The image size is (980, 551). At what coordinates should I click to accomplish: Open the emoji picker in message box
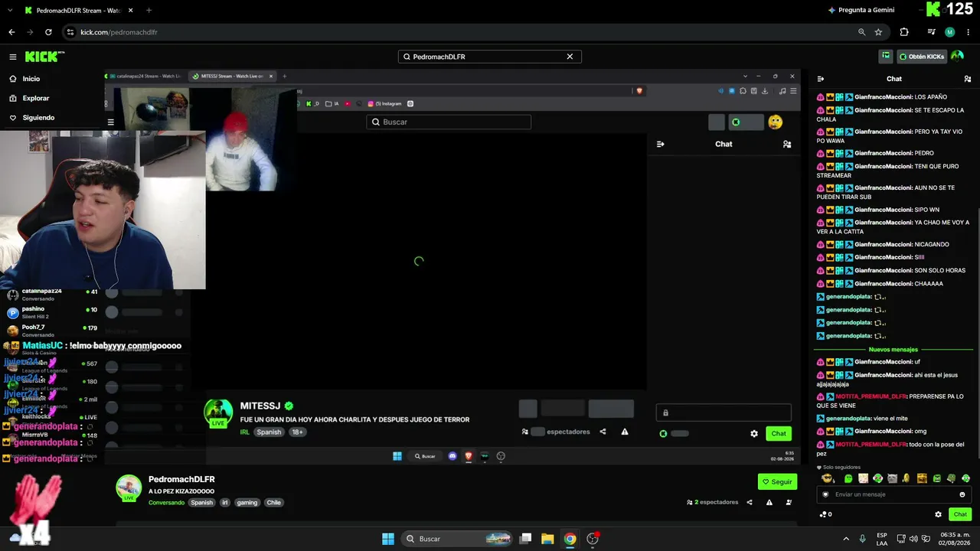click(x=962, y=494)
